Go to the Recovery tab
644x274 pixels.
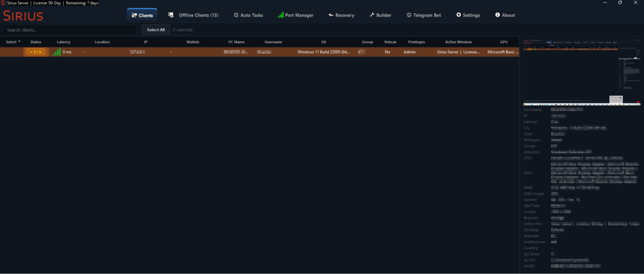(x=341, y=15)
